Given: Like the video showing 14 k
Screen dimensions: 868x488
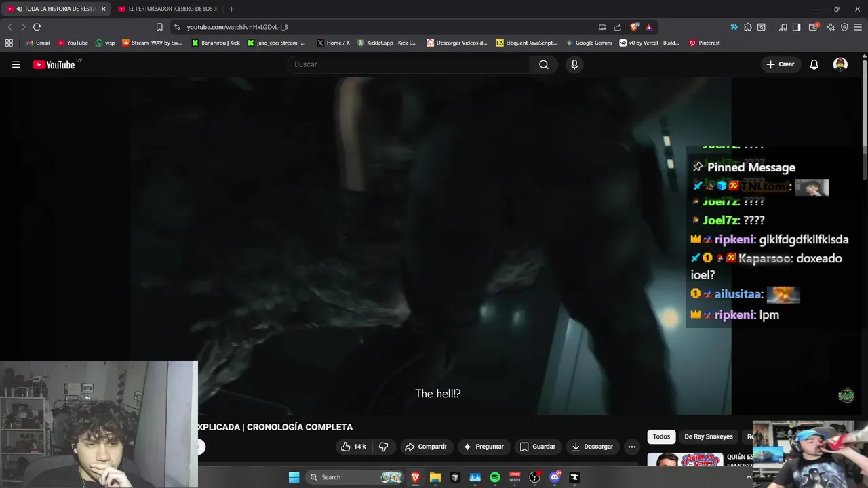Looking at the screenshot, I should point(353,447).
